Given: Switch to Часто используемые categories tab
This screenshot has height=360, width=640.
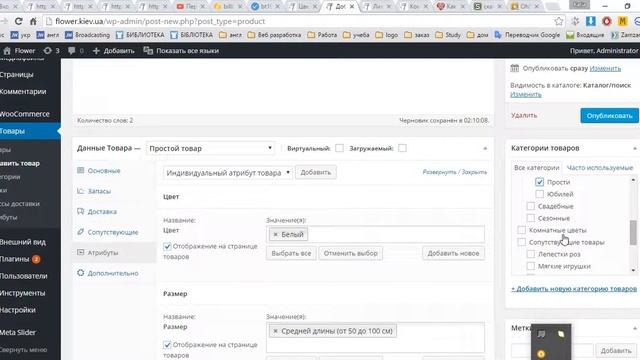Looking at the screenshot, I should pyautogui.click(x=600, y=168).
